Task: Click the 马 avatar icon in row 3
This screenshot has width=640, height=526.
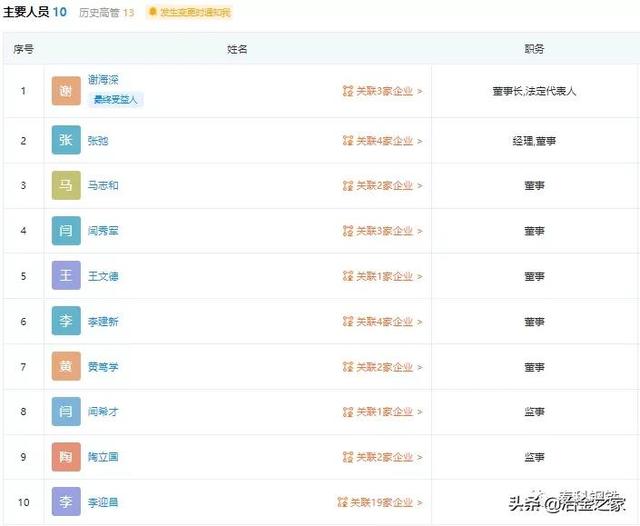Action: coord(66,185)
